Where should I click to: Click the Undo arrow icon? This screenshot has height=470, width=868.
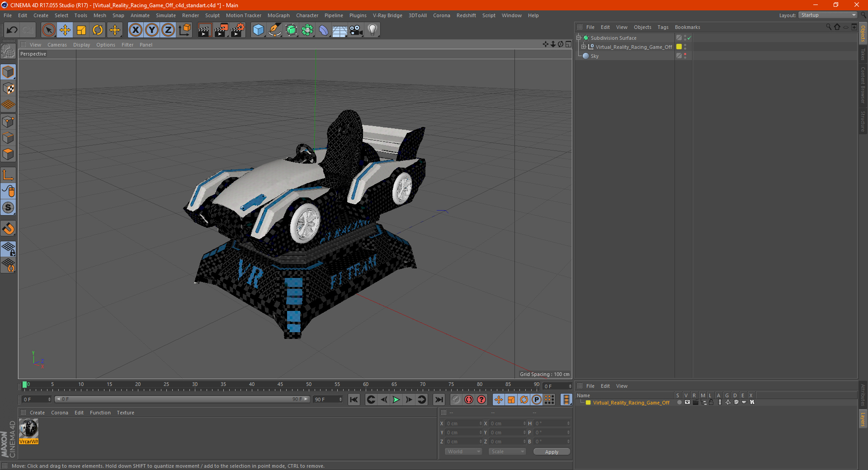[12, 30]
